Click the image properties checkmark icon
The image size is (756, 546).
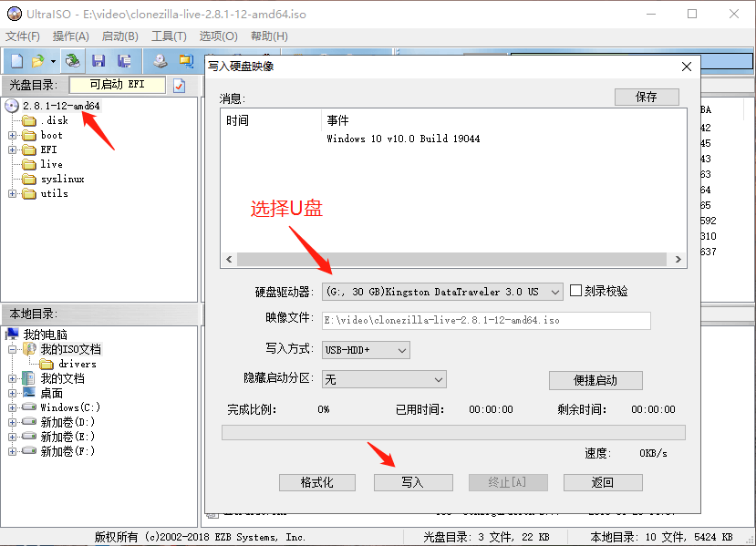point(180,86)
